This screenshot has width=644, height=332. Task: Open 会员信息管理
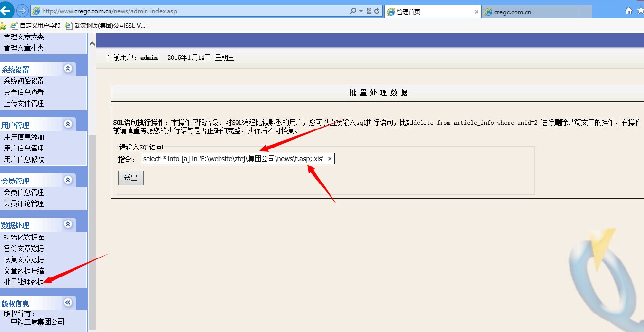(24, 192)
